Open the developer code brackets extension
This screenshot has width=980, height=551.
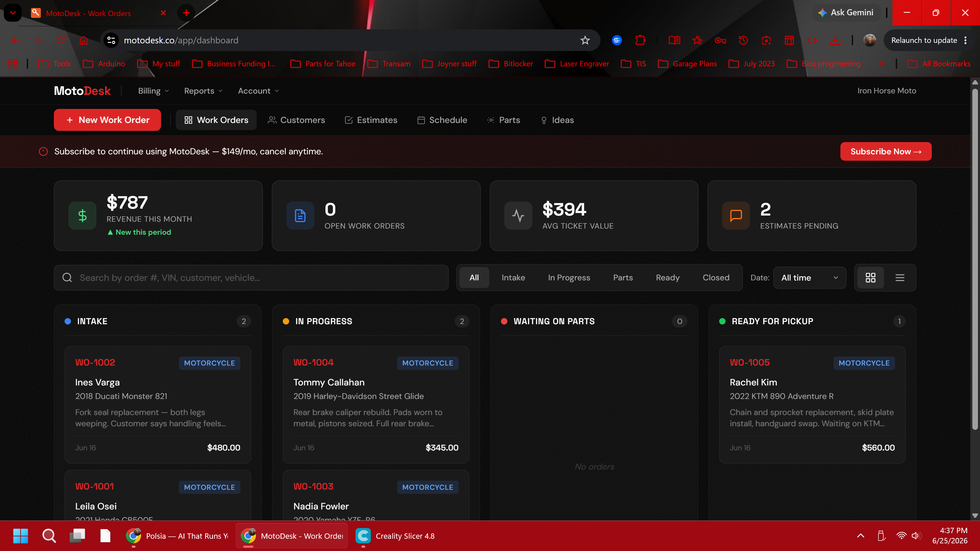click(x=812, y=40)
